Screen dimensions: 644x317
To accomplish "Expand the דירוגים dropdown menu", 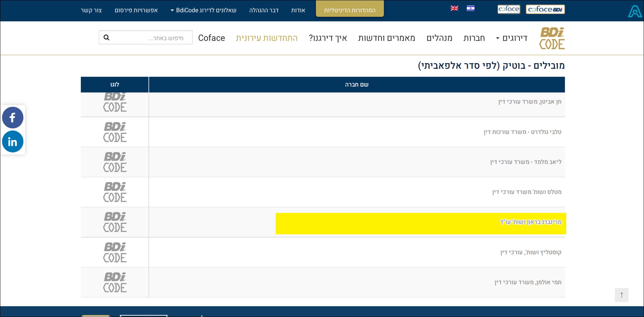I will (x=512, y=38).
